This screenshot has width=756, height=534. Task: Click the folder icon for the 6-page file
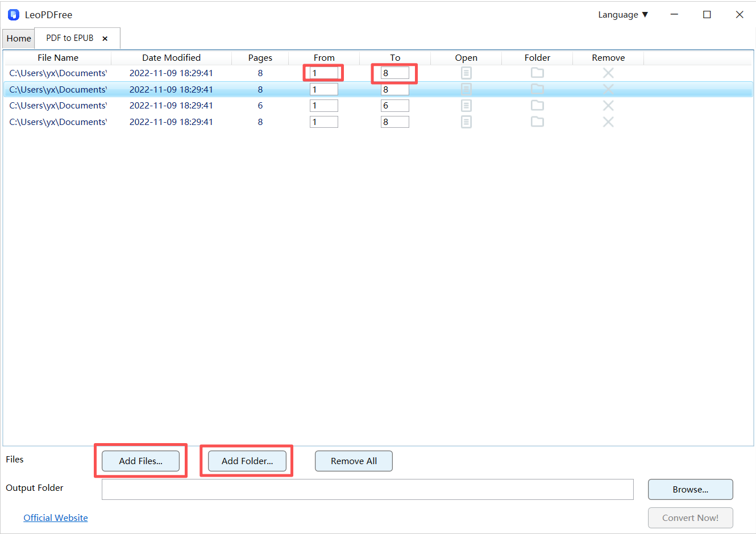point(537,106)
